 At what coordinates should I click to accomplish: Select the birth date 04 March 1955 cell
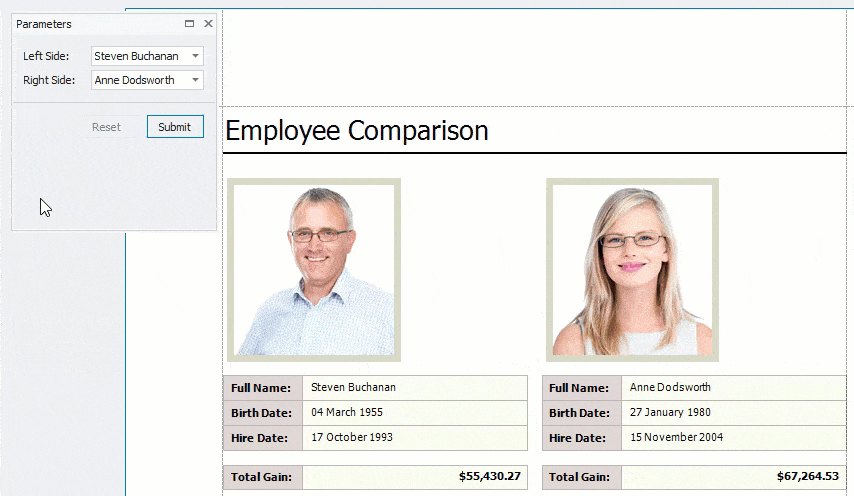[414, 412]
